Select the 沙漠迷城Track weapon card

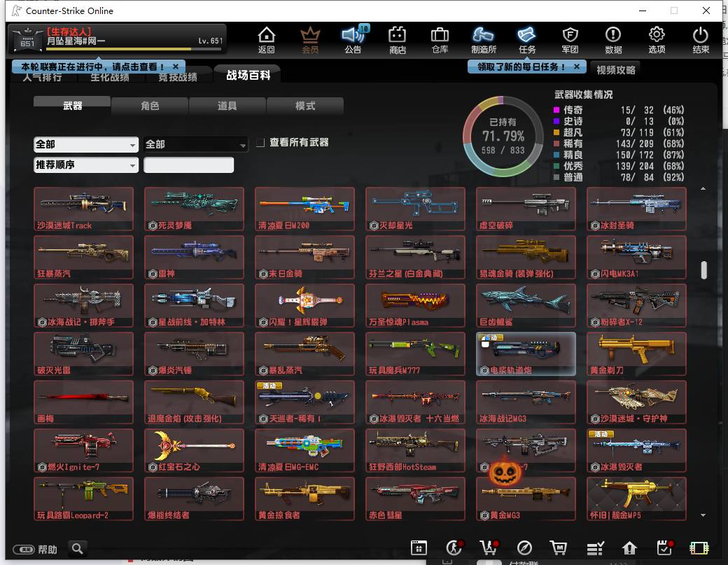point(83,209)
